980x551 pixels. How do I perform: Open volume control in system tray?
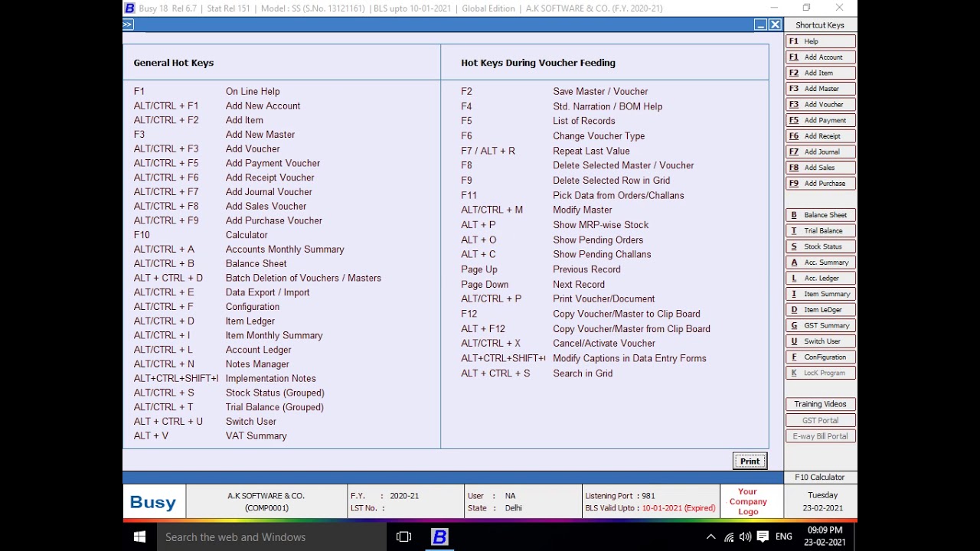click(x=745, y=537)
